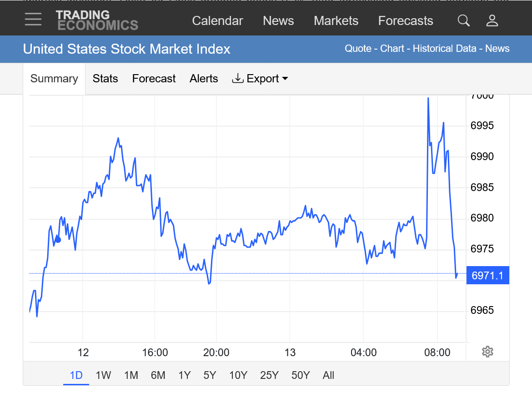Click the 6971.1 current price label
The width and height of the screenshot is (532, 393).
pos(487,276)
